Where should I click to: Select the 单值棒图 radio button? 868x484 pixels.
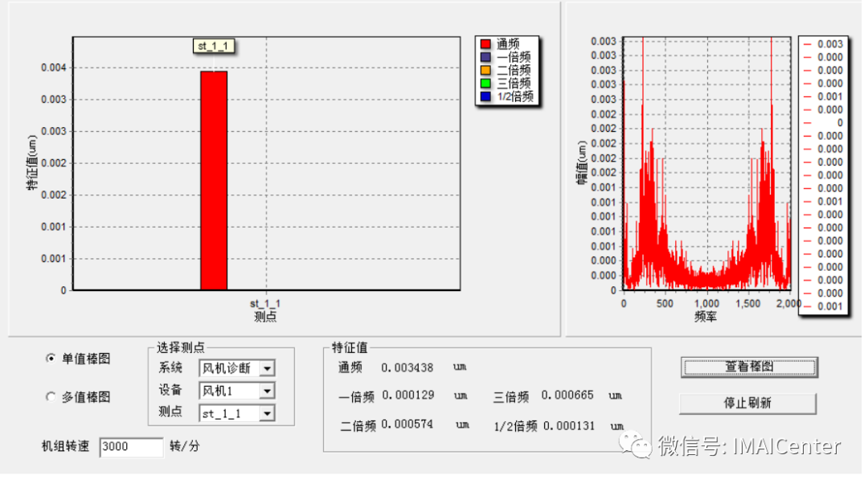point(51,359)
